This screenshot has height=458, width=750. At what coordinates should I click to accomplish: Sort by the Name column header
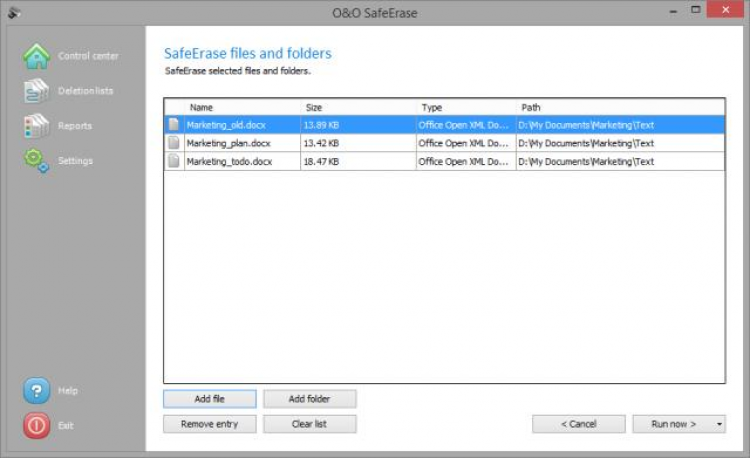click(x=243, y=108)
